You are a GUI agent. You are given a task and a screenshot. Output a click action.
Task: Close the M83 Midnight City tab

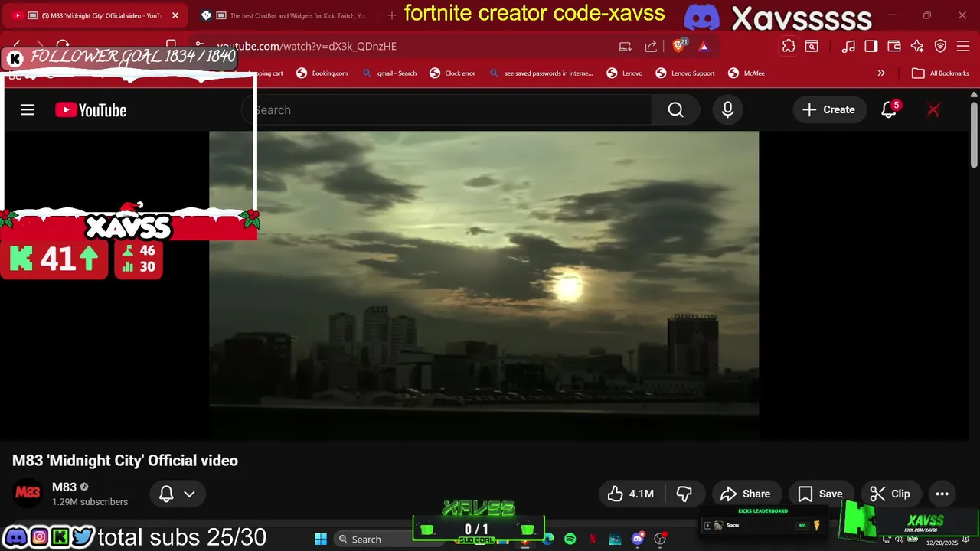(175, 15)
